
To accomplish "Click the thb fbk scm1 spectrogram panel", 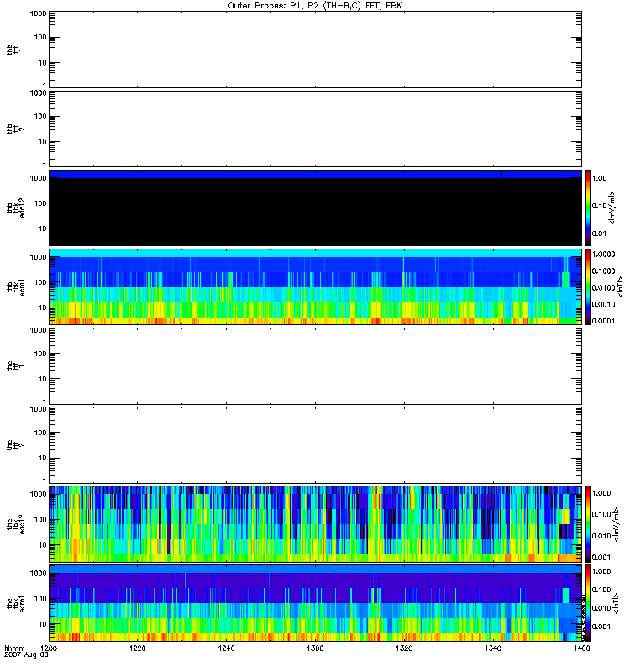I will click(x=315, y=286).
